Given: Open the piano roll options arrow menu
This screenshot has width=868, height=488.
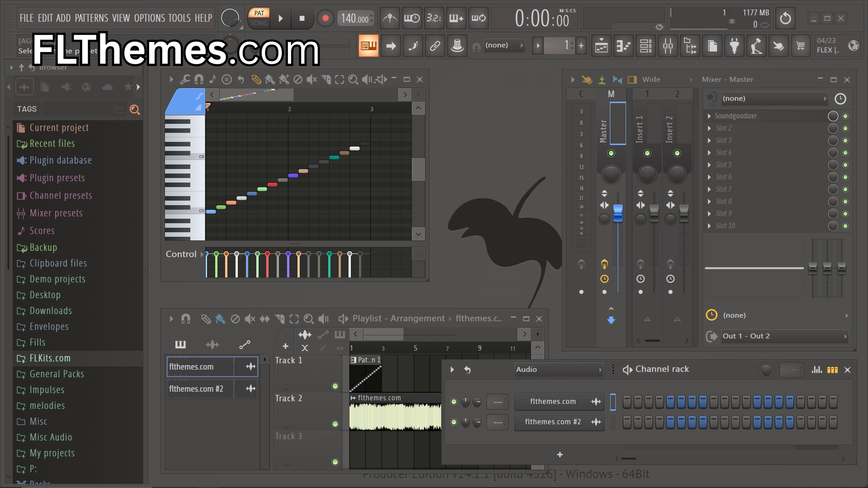Looking at the screenshot, I should (171, 80).
